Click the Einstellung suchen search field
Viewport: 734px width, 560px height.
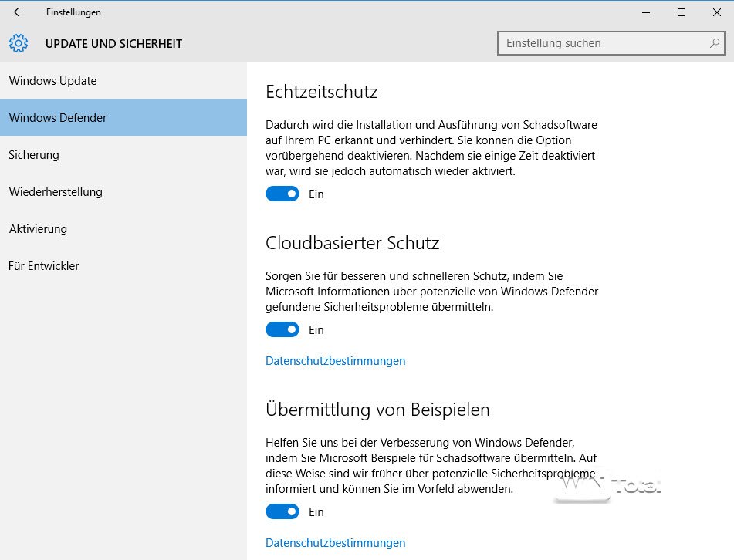[602, 43]
